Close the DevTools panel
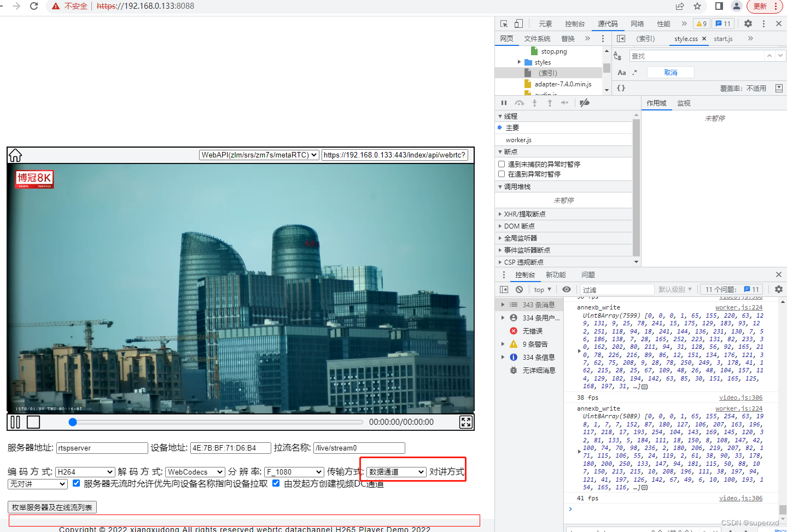Screen dimensions: 787x532 click(779, 24)
